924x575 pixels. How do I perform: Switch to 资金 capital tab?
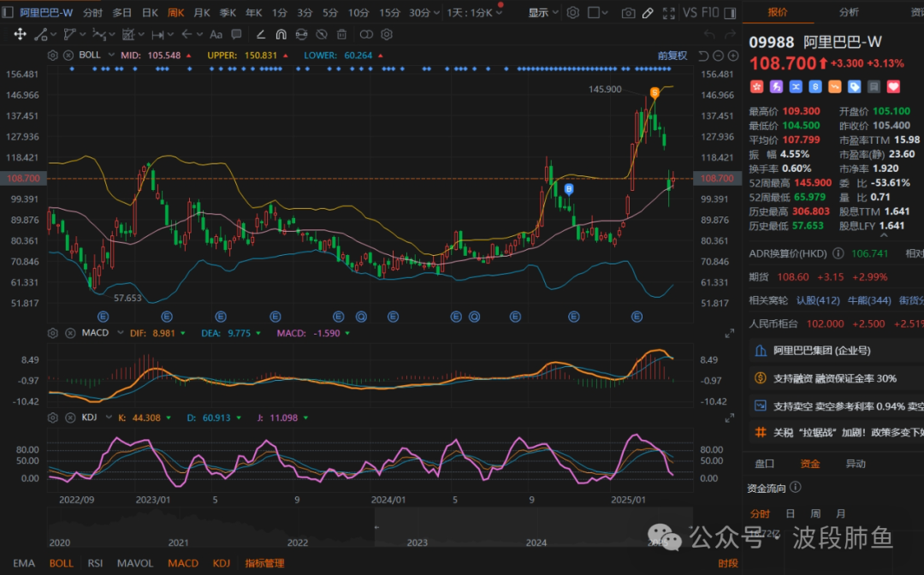(x=809, y=464)
